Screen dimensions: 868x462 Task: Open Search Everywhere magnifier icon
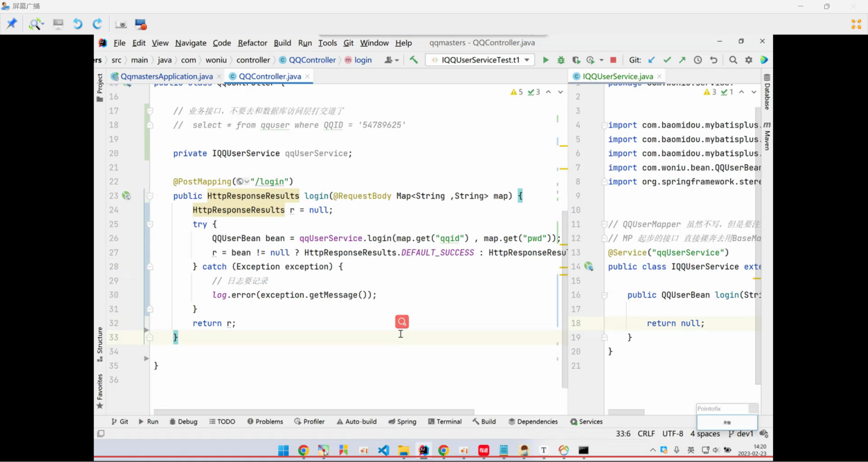click(733, 60)
